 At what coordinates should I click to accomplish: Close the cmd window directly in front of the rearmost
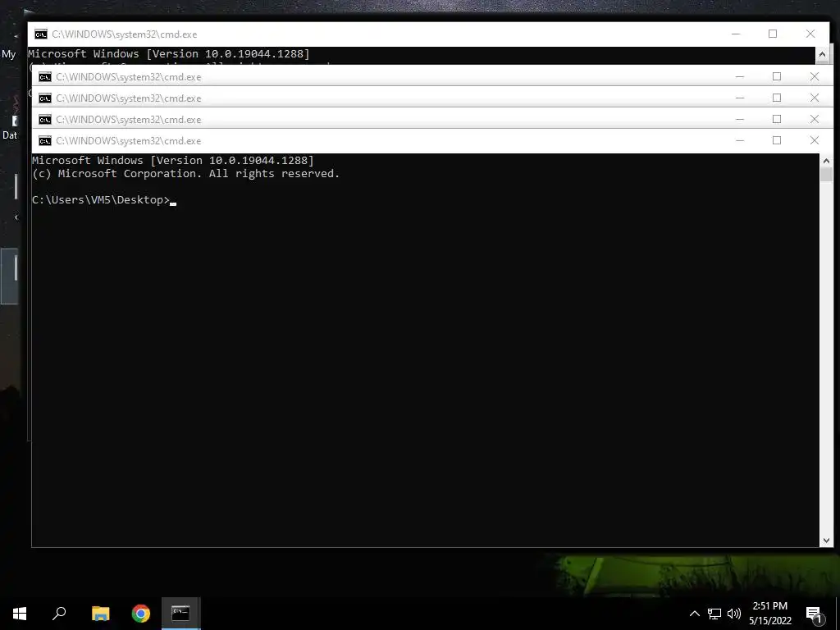click(815, 76)
